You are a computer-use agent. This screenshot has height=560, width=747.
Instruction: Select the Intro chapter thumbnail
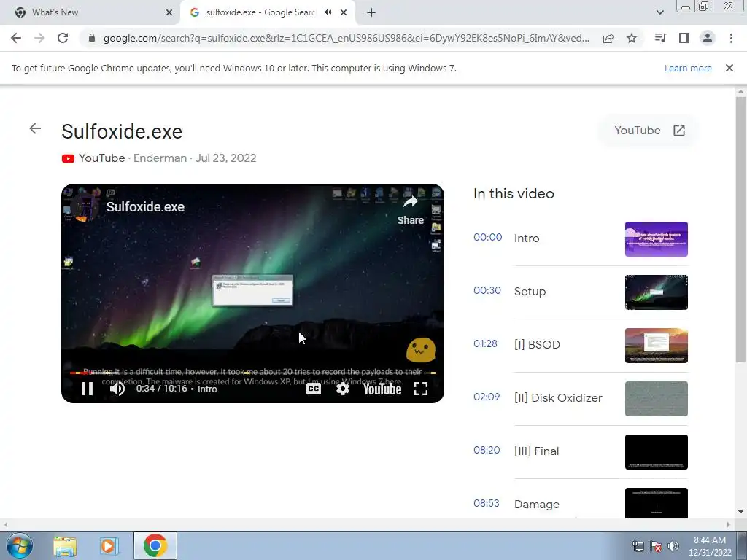pos(656,239)
